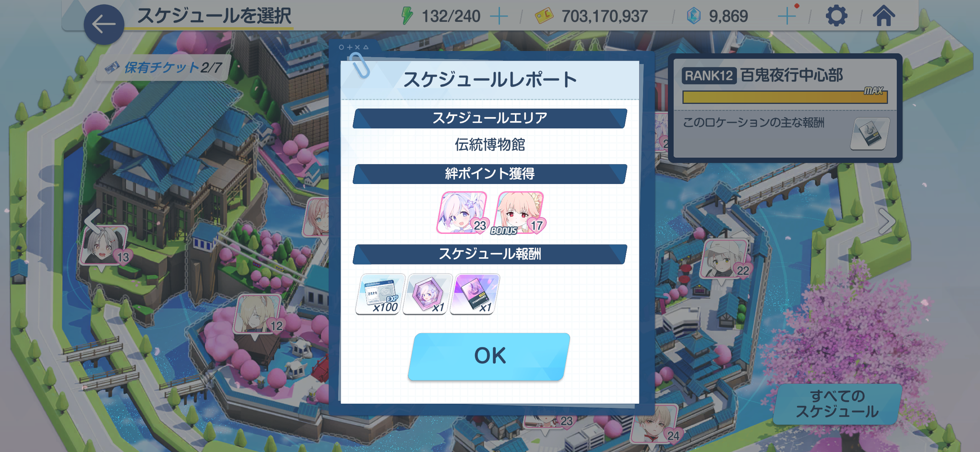Select EXP x100 location reward item

click(x=380, y=294)
